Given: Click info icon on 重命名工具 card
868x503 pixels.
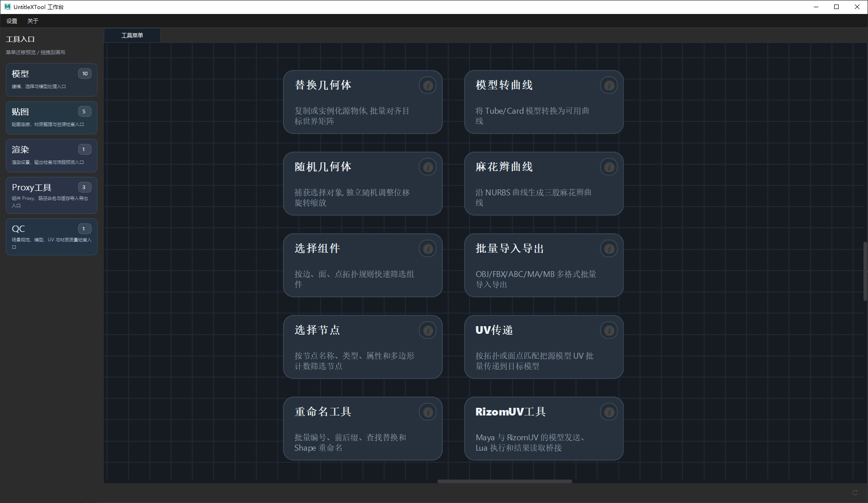Looking at the screenshot, I should pyautogui.click(x=427, y=412).
